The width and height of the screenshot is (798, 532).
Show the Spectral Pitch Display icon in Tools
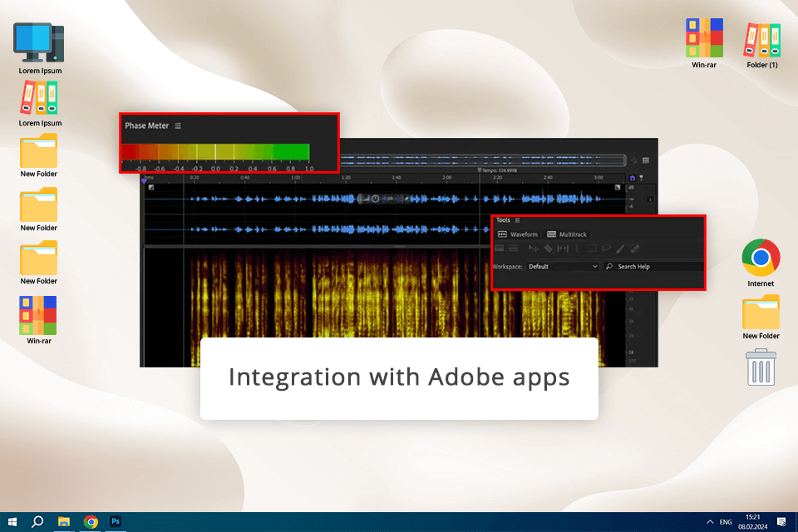513,249
